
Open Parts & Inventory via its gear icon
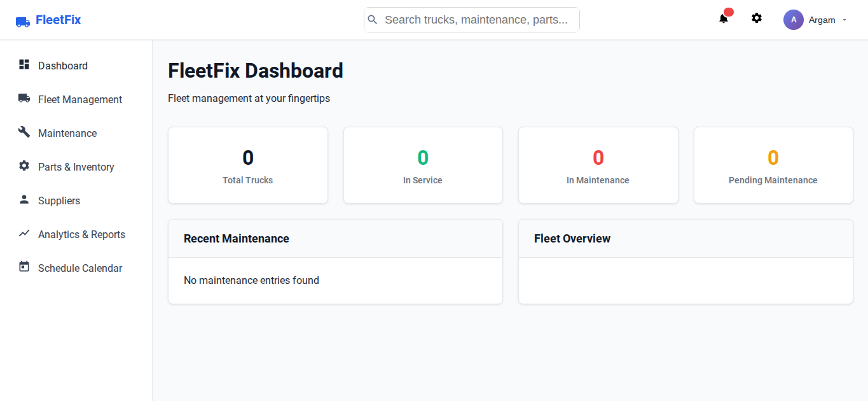point(24,166)
